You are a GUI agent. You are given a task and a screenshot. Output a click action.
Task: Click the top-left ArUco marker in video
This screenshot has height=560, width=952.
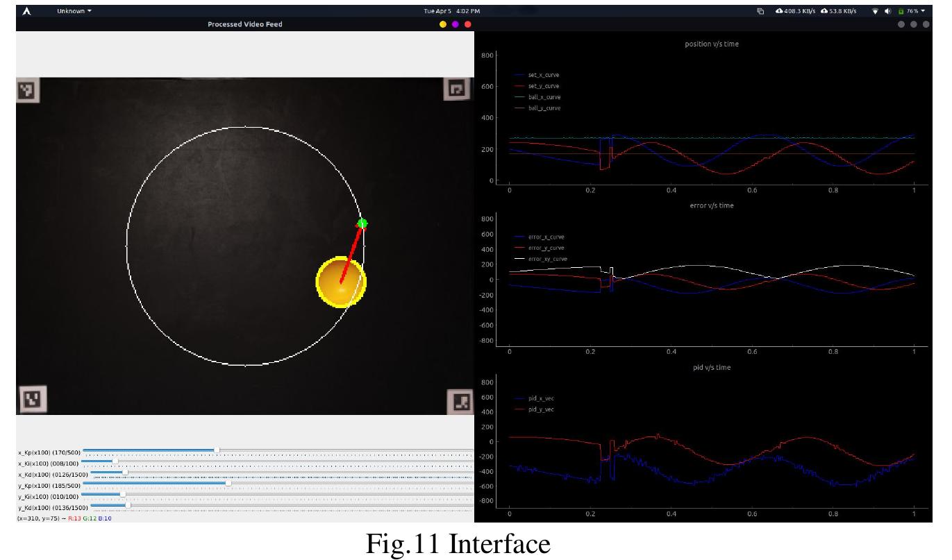pos(27,90)
